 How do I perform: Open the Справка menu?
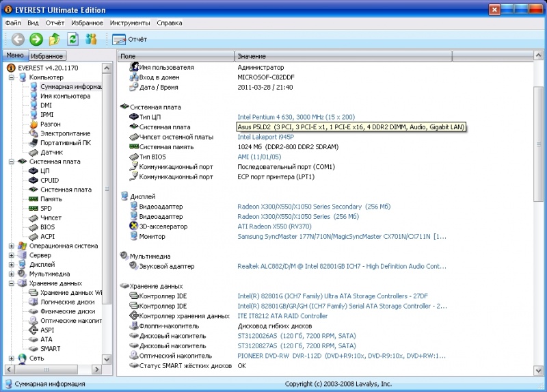point(169,23)
